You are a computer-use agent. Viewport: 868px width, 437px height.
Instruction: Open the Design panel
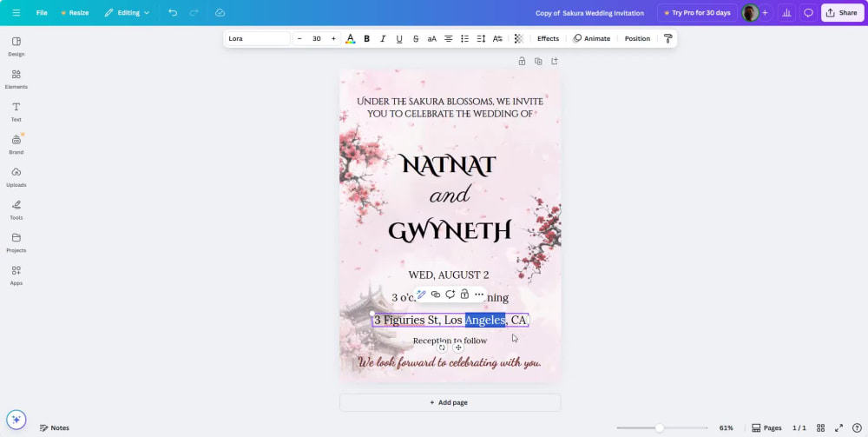16,47
